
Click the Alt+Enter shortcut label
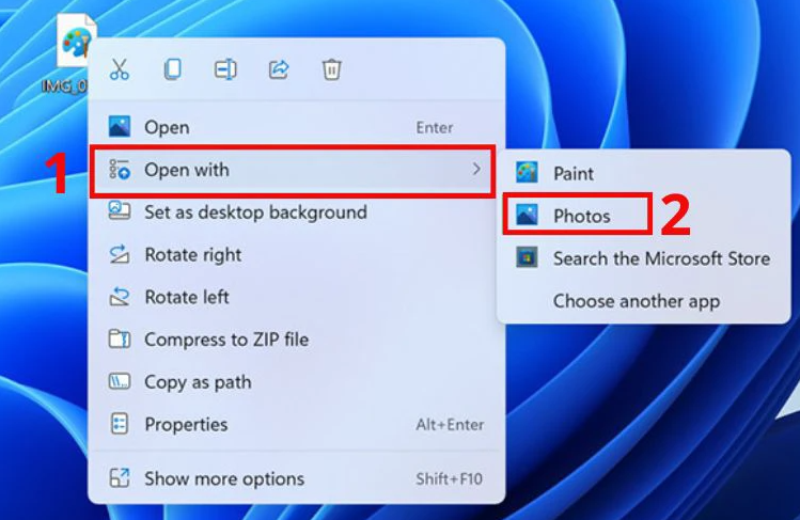(449, 425)
